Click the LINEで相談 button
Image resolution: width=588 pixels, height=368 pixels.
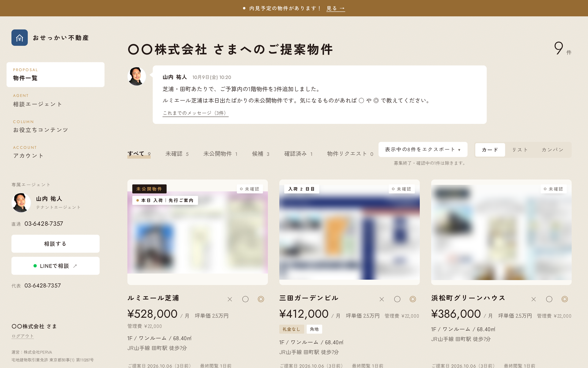[55, 266]
